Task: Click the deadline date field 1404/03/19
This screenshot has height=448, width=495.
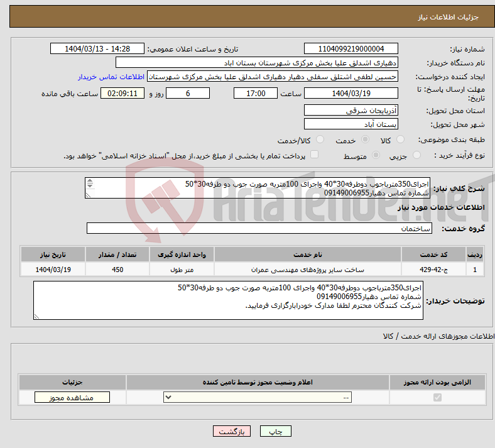Action: (x=351, y=93)
